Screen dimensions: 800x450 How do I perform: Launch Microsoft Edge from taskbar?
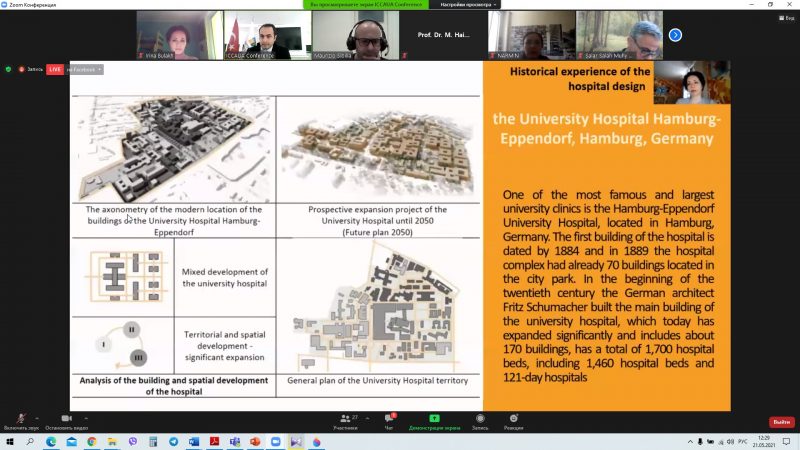(x=51, y=441)
